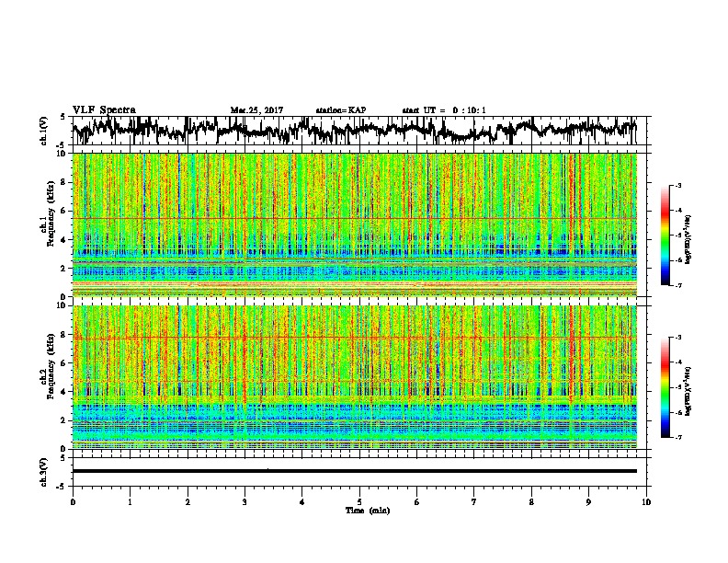Click the upper ch.1 color scale bar
Screen dimensions: 728x563
[x=665, y=236]
